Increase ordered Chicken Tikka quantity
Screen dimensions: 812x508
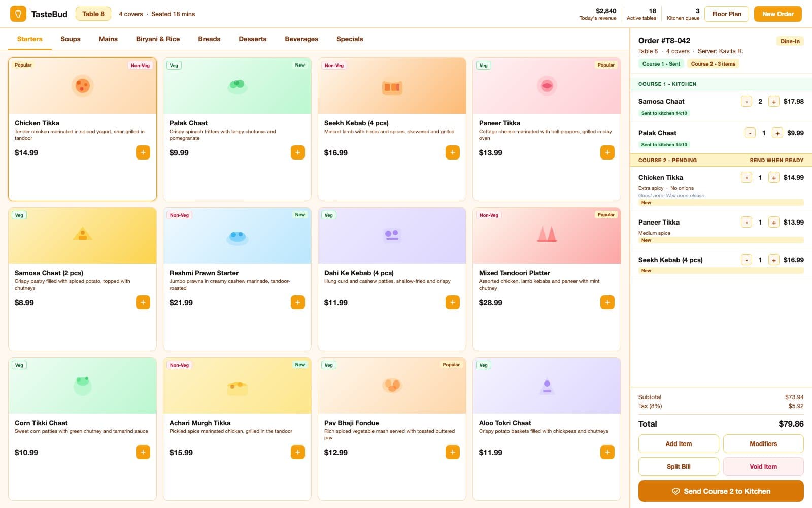(x=773, y=177)
